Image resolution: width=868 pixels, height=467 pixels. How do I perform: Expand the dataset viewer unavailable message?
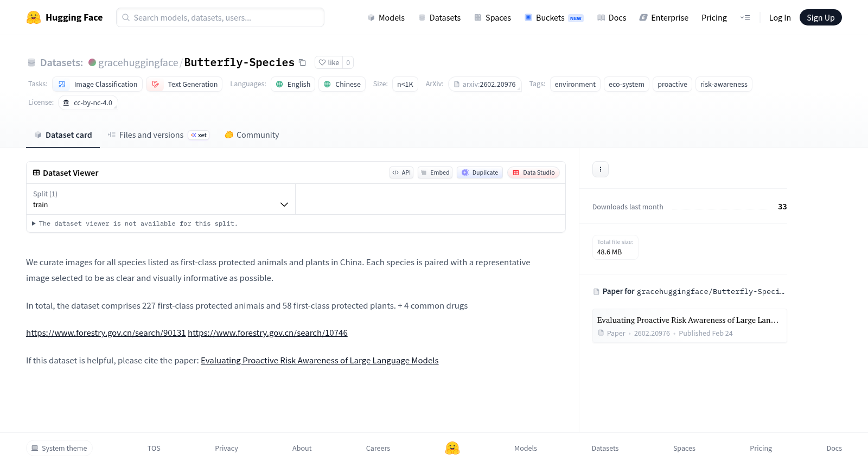point(135,223)
